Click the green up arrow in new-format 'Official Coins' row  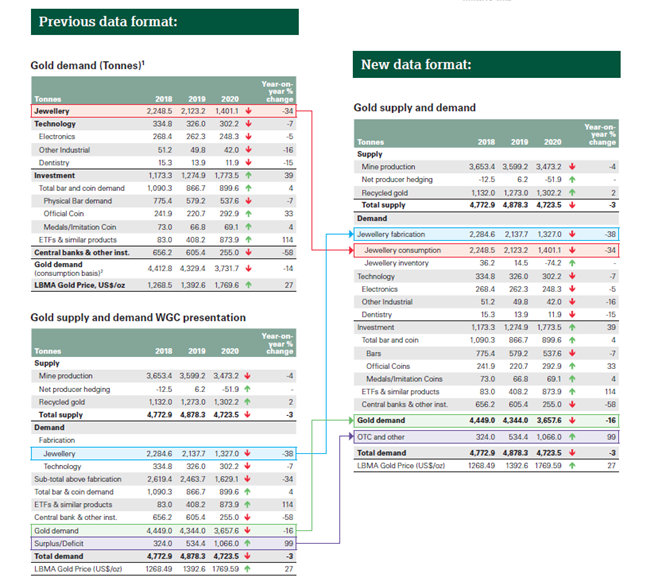(x=572, y=366)
